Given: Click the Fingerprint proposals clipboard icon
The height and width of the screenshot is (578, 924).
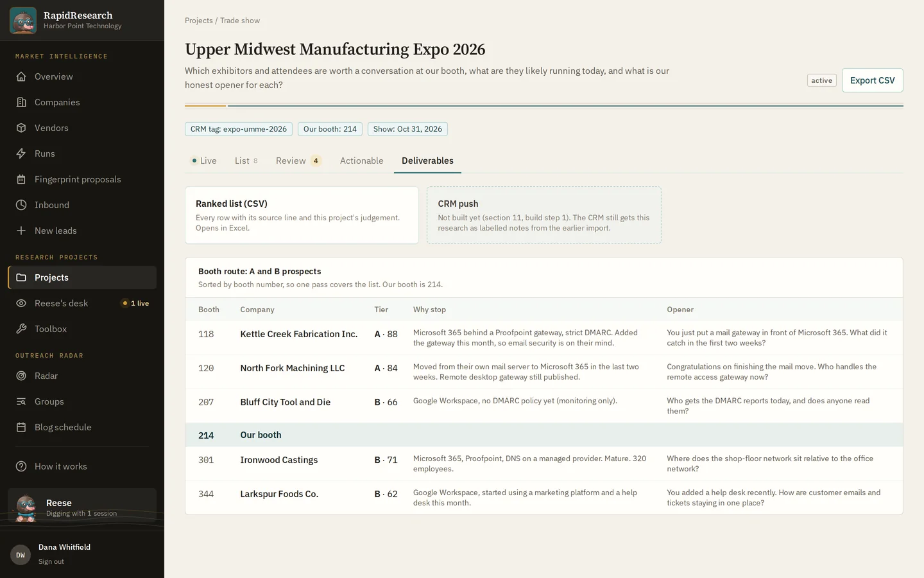Looking at the screenshot, I should pyautogui.click(x=21, y=179).
